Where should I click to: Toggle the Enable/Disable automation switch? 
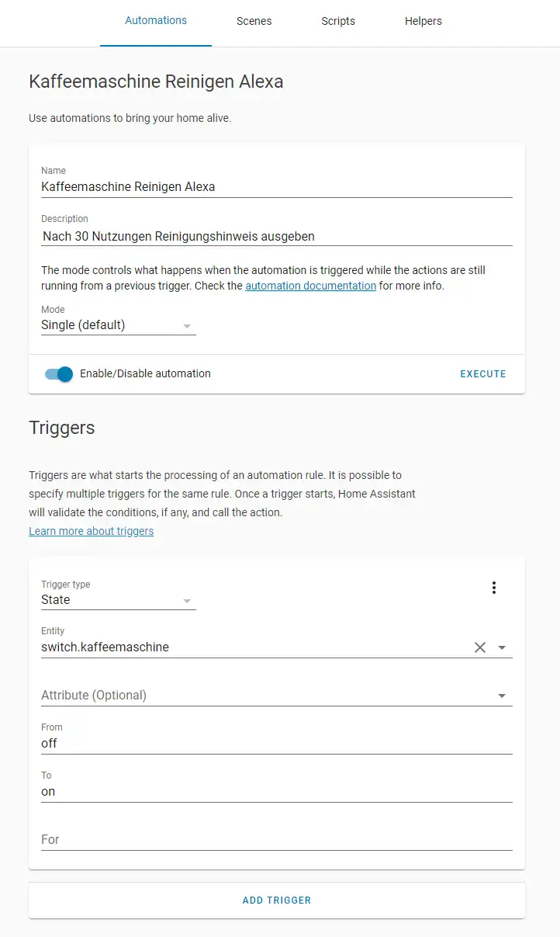point(59,374)
